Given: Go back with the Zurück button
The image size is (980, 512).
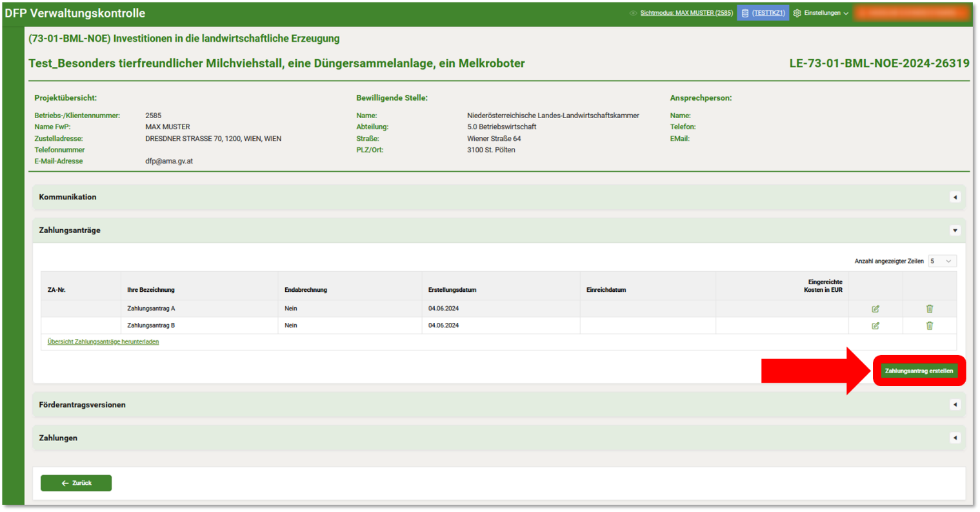Looking at the screenshot, I should (x=76, y=483).
